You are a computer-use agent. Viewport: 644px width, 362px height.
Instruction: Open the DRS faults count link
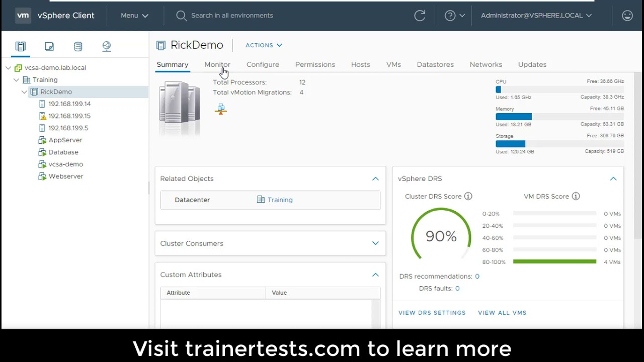[457, 289]
